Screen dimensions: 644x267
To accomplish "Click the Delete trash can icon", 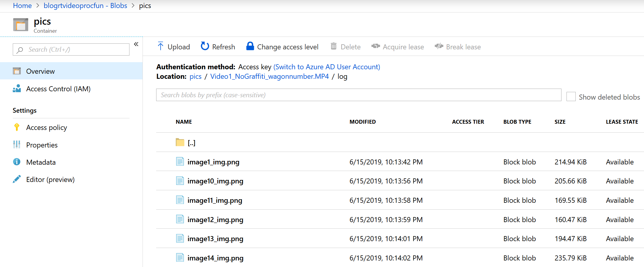I will point(334,46).
